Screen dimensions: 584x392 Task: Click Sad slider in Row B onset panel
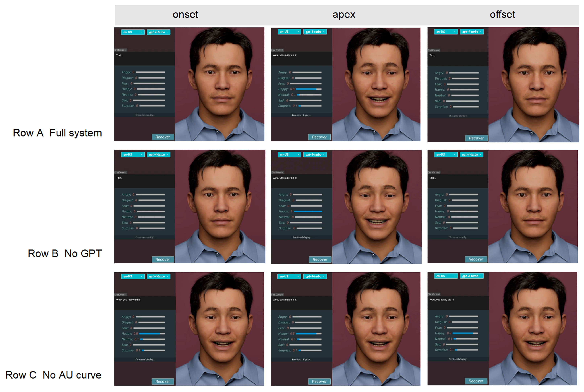pyautogui.click(x=149, y=223)
